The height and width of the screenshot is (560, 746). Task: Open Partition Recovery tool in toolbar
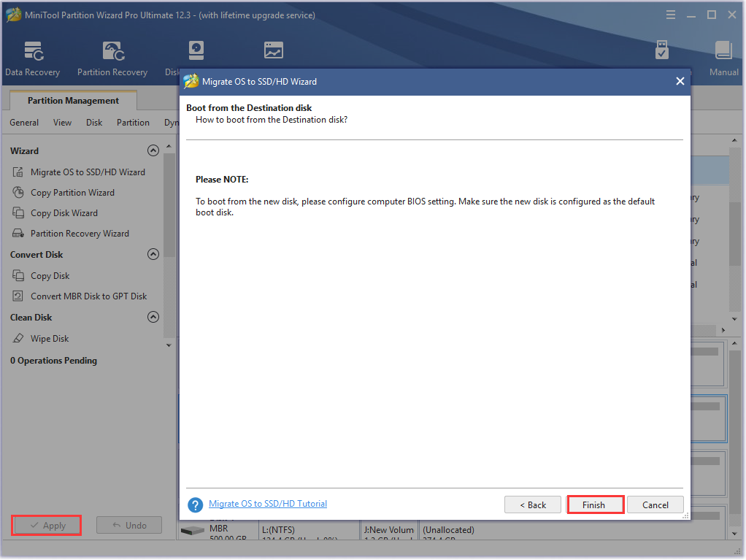[112, 58]
